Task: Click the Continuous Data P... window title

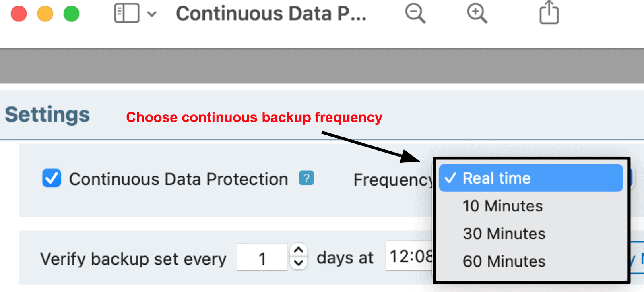Action: [x=271, y=13]
